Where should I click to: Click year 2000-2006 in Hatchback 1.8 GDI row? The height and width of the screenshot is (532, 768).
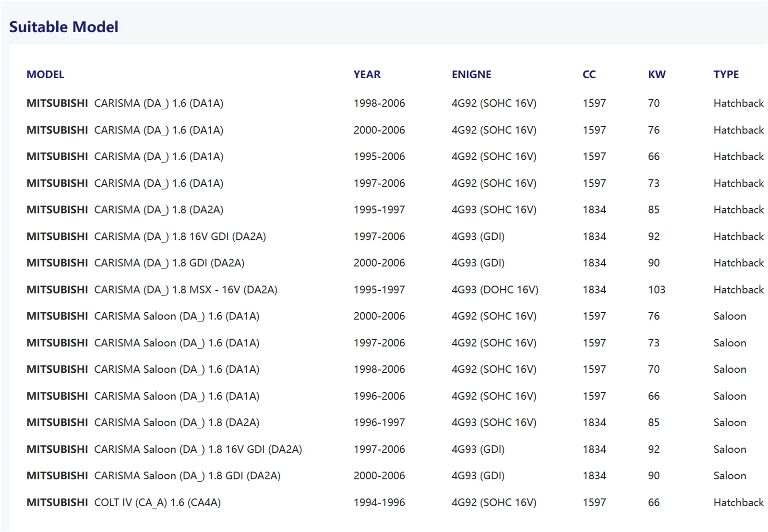[x=379, y=263]
